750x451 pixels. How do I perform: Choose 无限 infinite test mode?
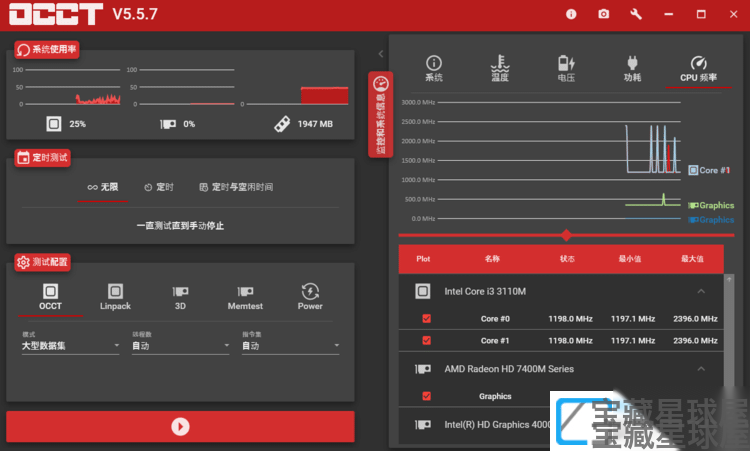(x=102, y=187)
